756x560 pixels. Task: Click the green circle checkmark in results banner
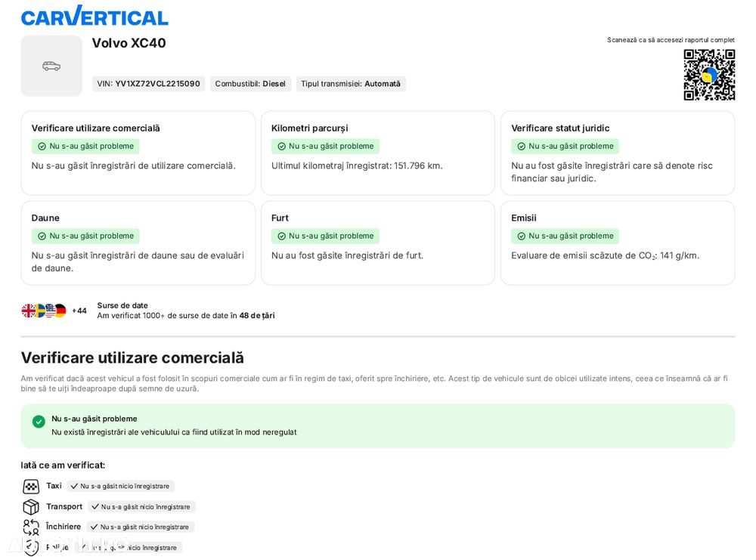coord(39,422)
